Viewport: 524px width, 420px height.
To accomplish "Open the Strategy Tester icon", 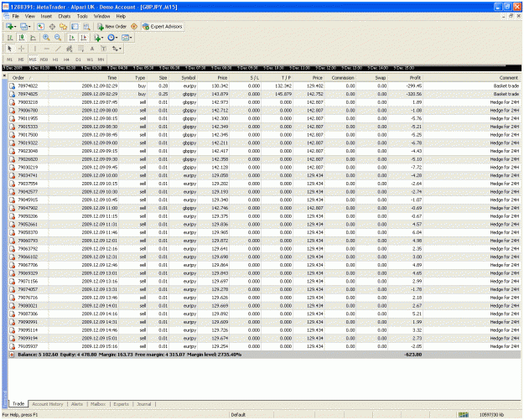I will [x=86, y=26].
